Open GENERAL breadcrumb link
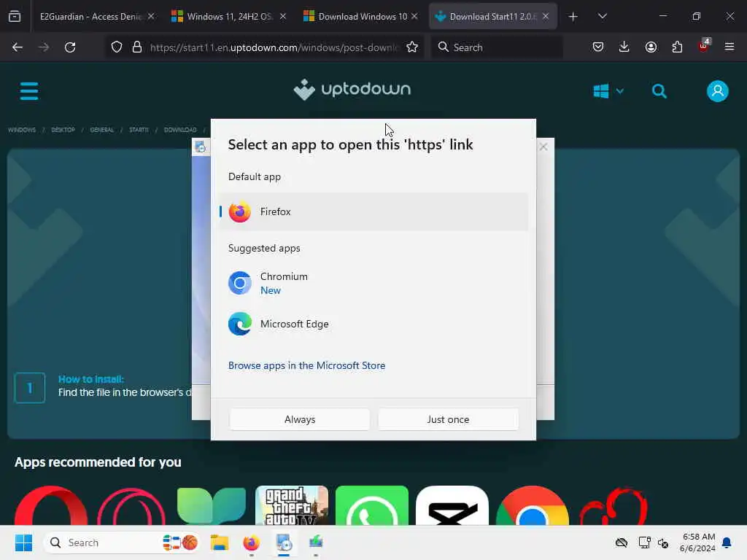This screenshot has height=560, width=747. pos(102,130)
